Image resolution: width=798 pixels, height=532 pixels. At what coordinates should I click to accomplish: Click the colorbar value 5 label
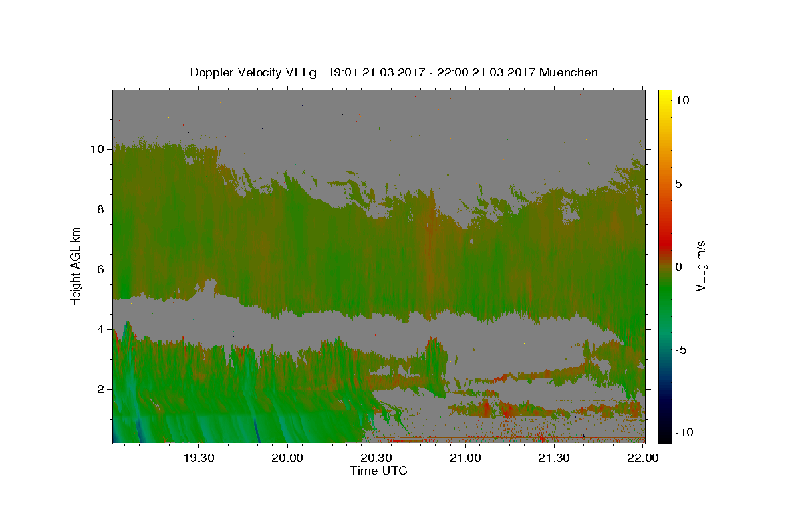tap(678, 184)
